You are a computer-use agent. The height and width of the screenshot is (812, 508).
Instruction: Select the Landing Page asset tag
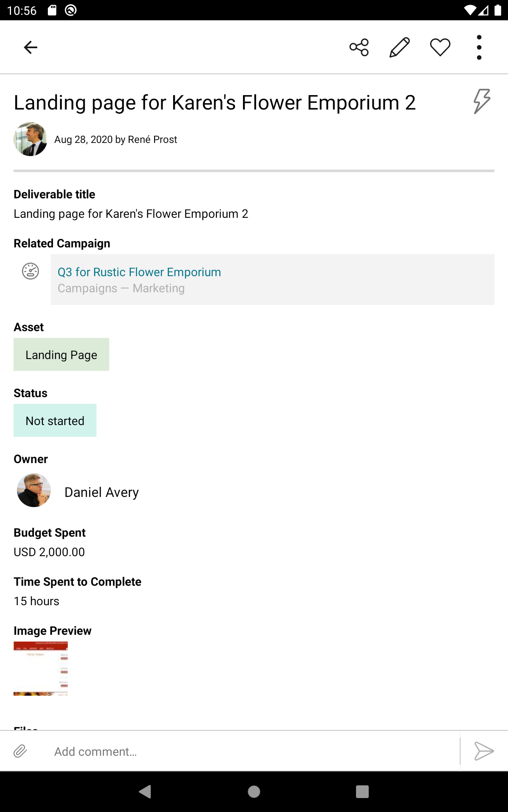pos(61,355)
